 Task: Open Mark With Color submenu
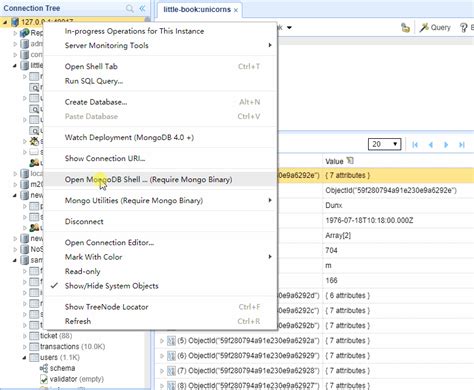pyautogui.click(x=161, y=257)
